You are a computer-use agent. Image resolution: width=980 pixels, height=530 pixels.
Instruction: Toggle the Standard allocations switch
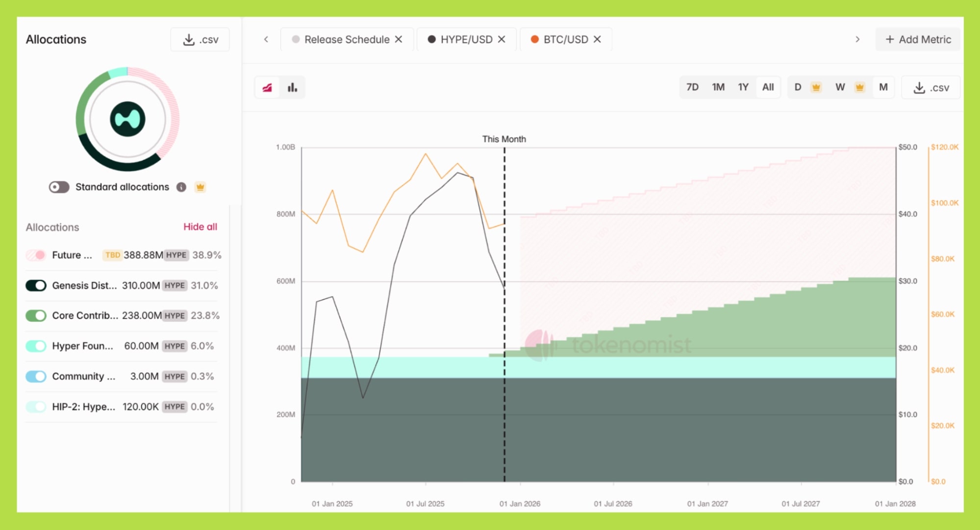point(59,187)
